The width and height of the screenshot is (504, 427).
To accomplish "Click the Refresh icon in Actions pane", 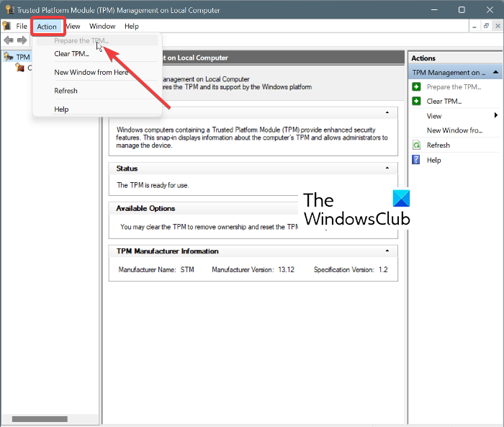I will [416, 145].
